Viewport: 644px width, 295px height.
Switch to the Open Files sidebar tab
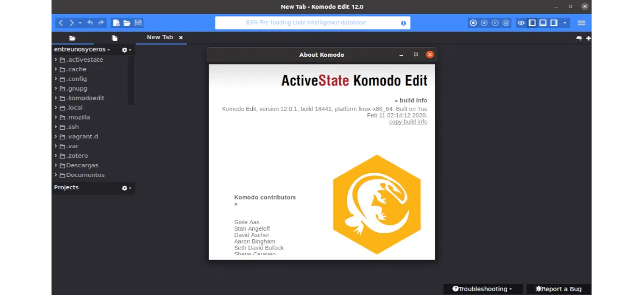click(x=114, y=38)
